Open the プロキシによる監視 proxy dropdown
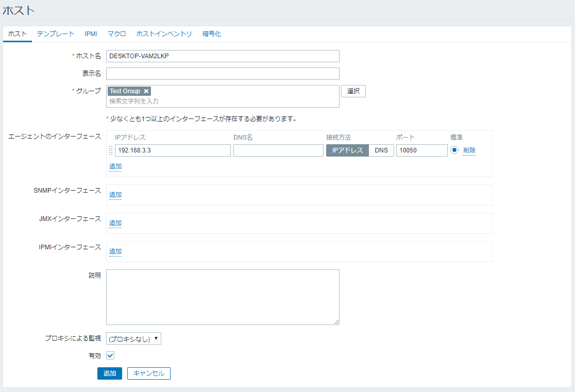Image resolution: width=575 pixels, height=392 pixels. (133, 338)
